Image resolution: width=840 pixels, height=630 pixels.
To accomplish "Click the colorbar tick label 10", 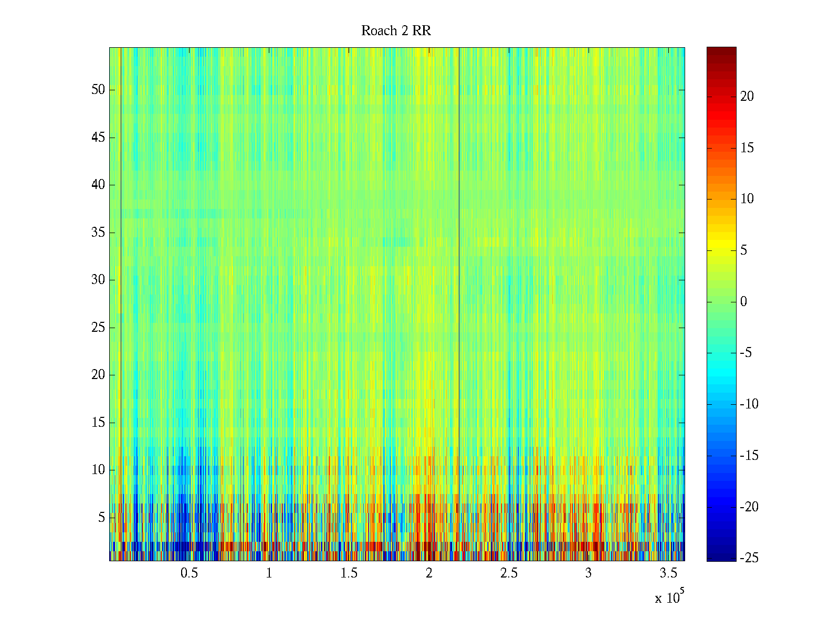I will click(x=747, y=198).
